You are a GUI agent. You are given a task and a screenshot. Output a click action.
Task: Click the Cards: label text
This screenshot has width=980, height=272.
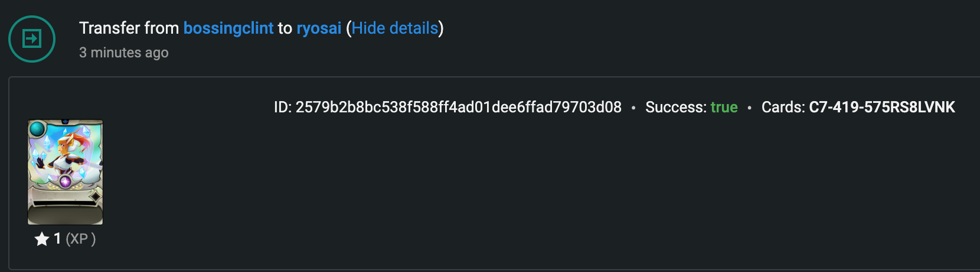[783, 107]
